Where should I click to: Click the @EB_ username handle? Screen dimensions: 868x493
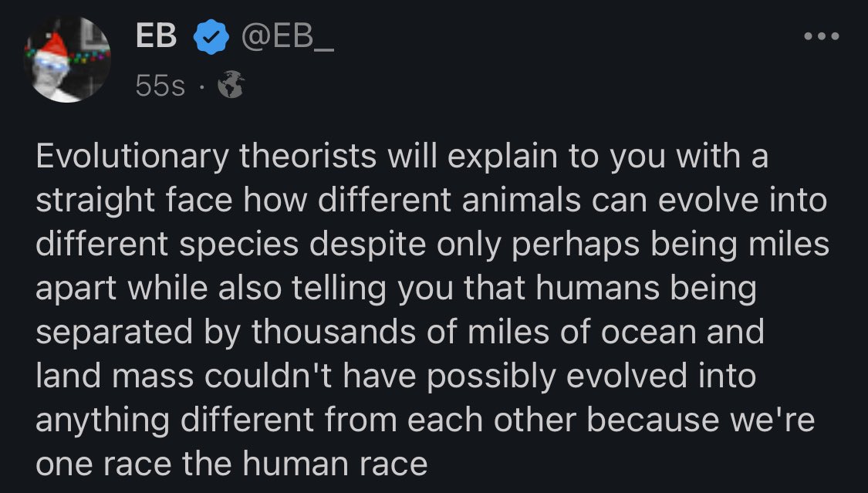(x=289, y=36)
